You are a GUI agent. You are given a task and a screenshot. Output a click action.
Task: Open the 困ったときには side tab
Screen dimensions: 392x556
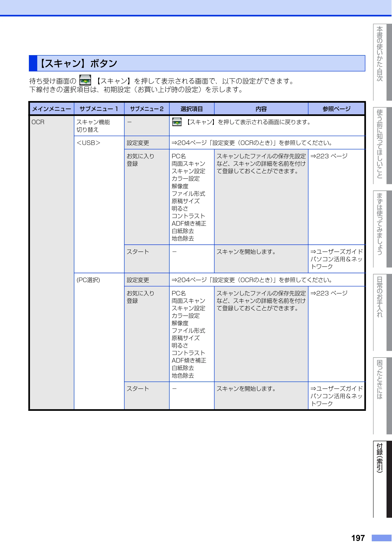coord(382,396)
